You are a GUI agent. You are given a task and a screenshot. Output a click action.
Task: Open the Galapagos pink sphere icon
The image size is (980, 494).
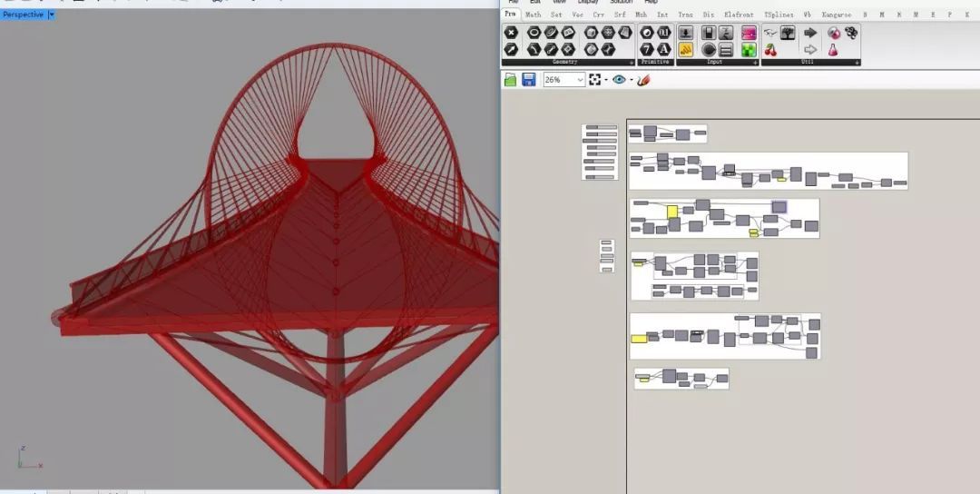click(834, 33)
